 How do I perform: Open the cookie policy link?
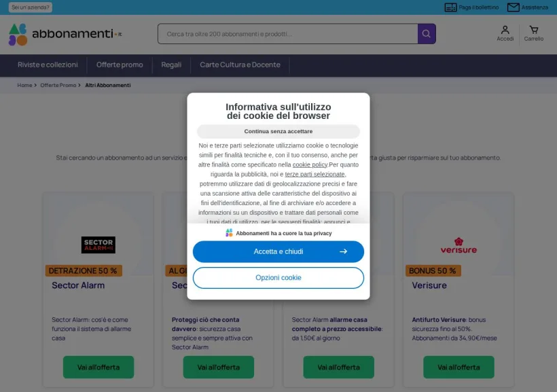pyautogui.click(x=310, y=164)
